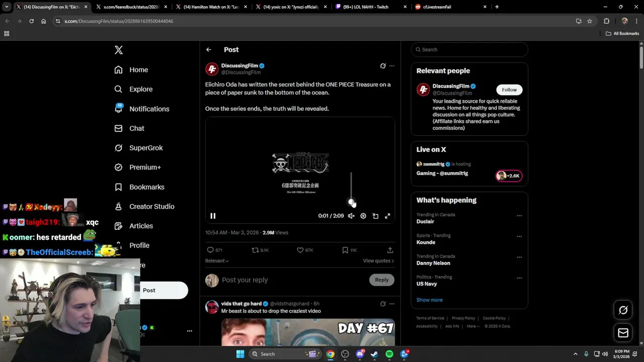
Task: Open more options for Duclair trend
Action: tap(519, 216)
